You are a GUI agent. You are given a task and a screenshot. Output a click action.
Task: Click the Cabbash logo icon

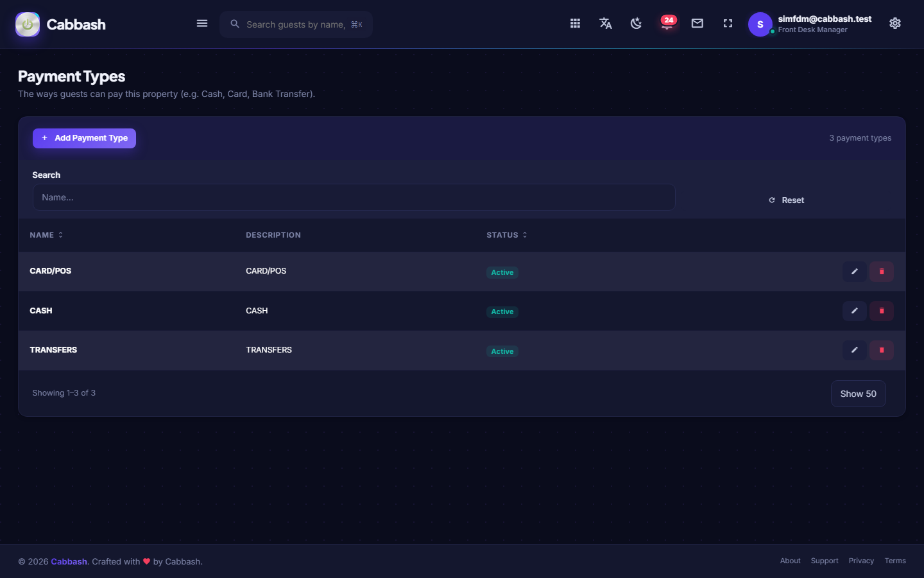click(28, 24)
